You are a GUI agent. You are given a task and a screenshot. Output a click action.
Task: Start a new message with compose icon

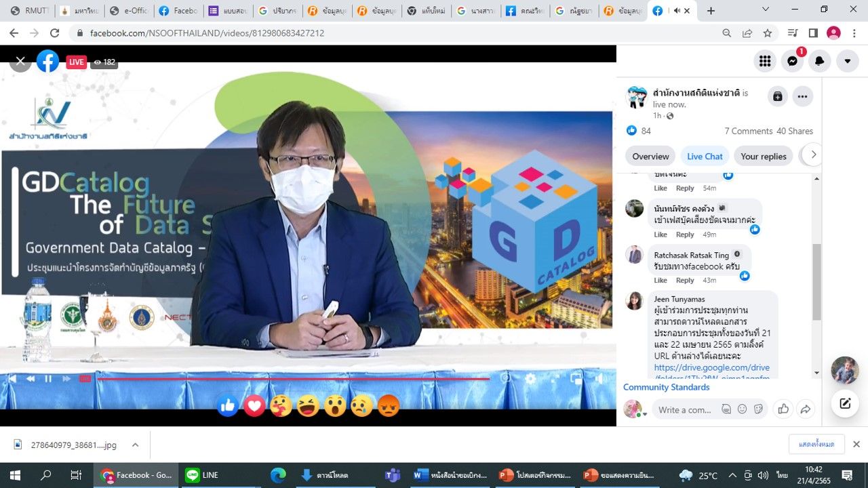(x=845, y=403)
